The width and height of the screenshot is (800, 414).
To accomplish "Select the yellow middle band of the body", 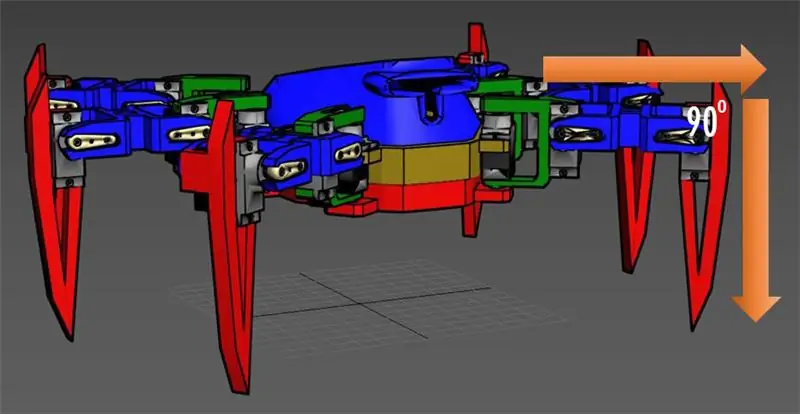I will click(423, 165).
